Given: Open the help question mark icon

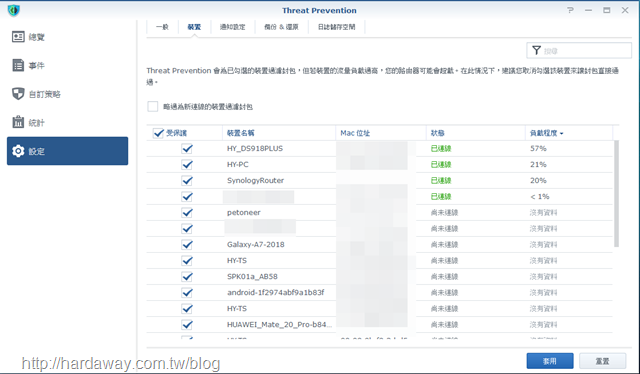Looking at the screenshot, I should point(570,10).
